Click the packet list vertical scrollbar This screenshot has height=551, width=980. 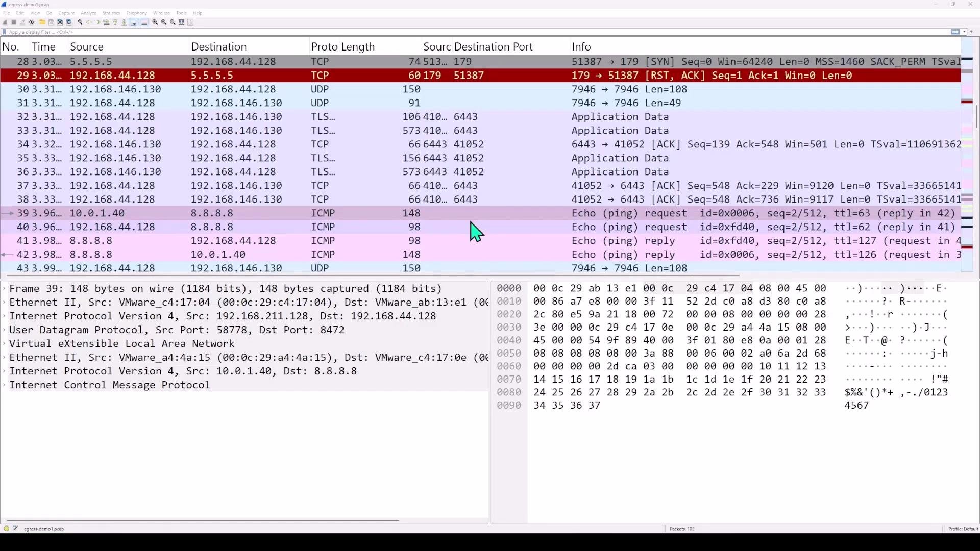[976, 117]
